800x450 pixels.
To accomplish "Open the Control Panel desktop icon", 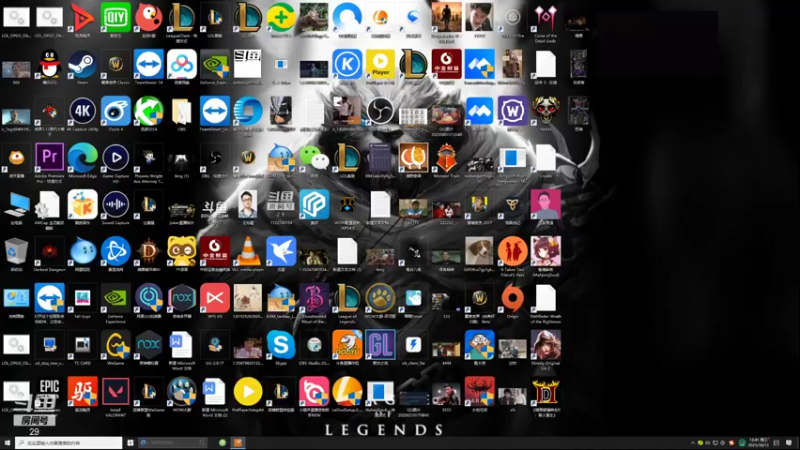I will pyautogui.click(x=16, y=297).
